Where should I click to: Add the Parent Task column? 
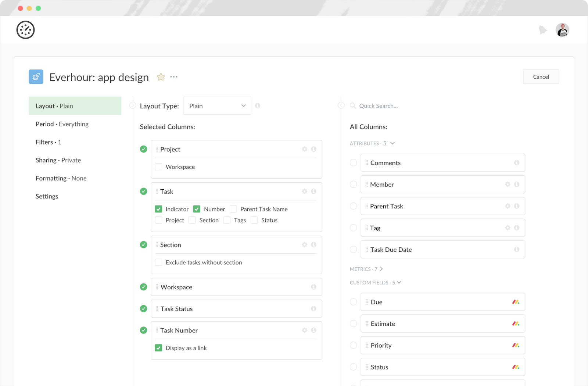click(x=353, y=206)
